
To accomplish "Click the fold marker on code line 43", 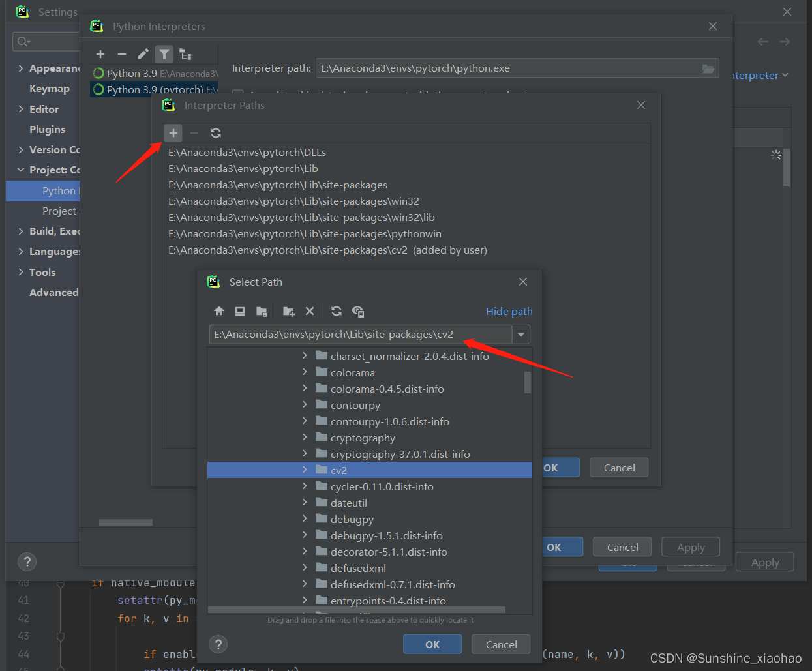I will coord(60,636).
